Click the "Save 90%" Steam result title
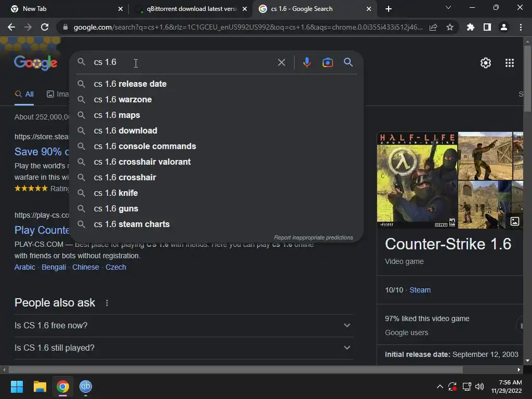The image size is (532, 399). 42,152
